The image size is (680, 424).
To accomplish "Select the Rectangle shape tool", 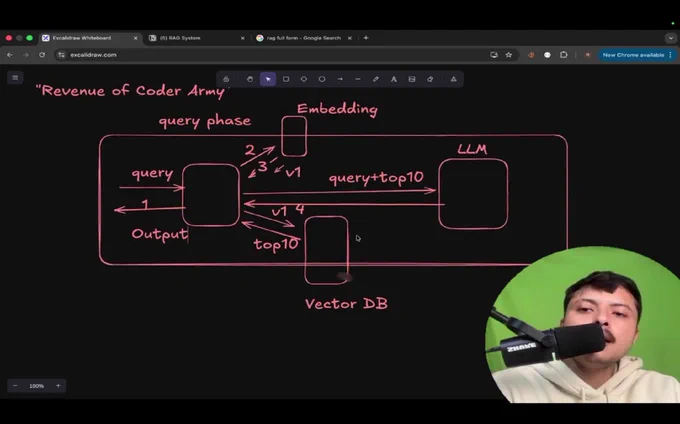I will (x=286, y=79).
